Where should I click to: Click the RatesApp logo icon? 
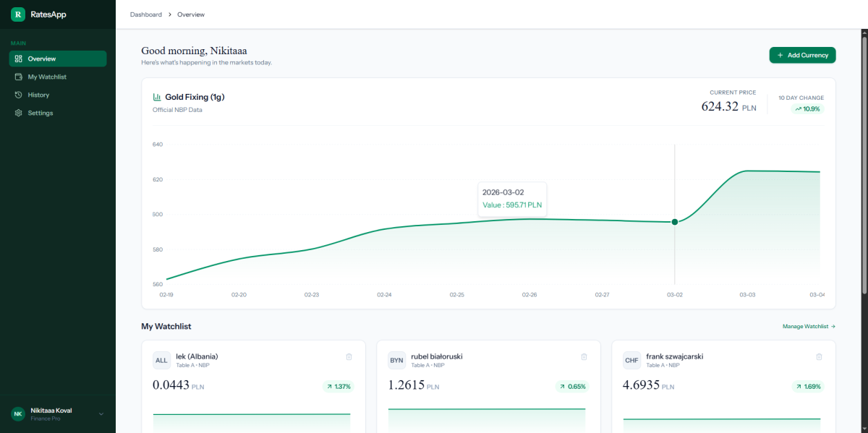pyautogui.click(x=18, y=14)
